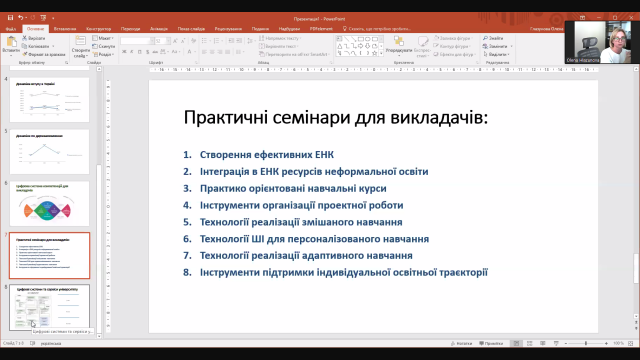Expand the shapes gallery more arrow
The width and height of the screenshot is (640, 360).
381,53
